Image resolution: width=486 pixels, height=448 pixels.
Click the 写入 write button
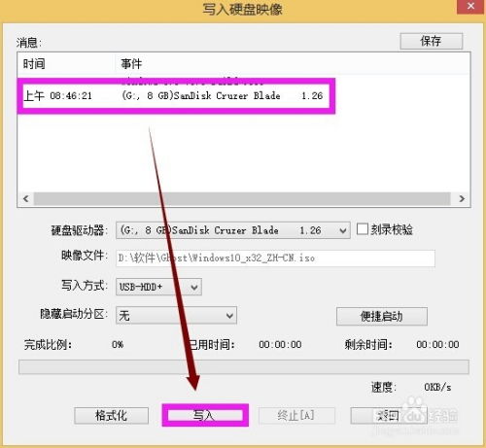coord(205,415)
